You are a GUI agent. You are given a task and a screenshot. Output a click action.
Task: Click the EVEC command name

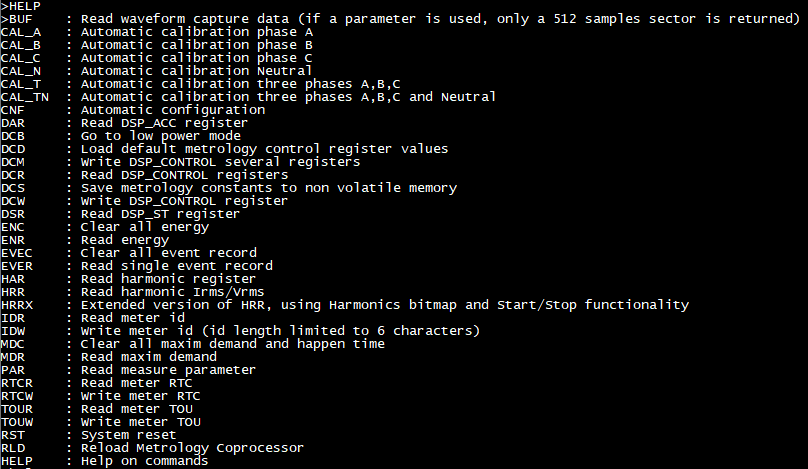(17, 253)
